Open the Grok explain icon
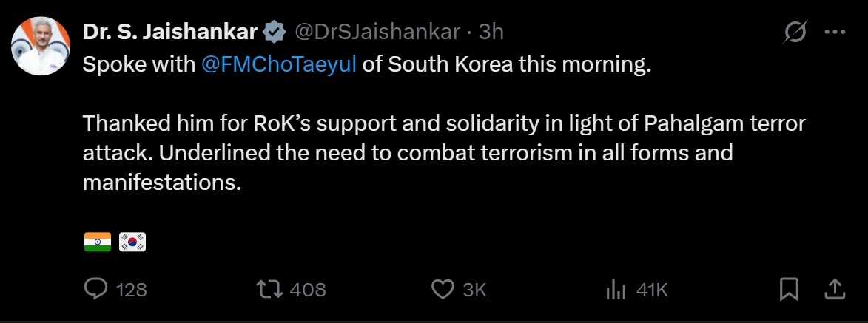 click(x=795, y=33)
